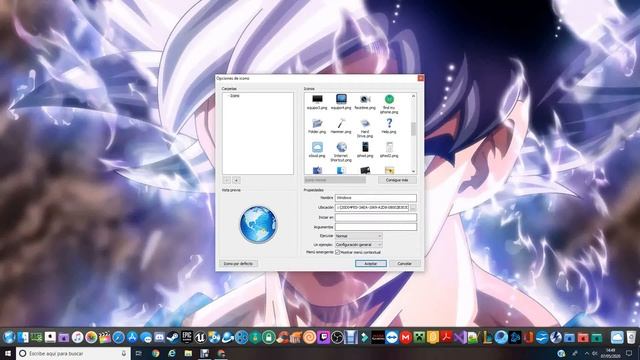Image resolution: width=640 pixels, height=360 pixels.
Task: Launch Photos from the dock
Action: (91, 337)
